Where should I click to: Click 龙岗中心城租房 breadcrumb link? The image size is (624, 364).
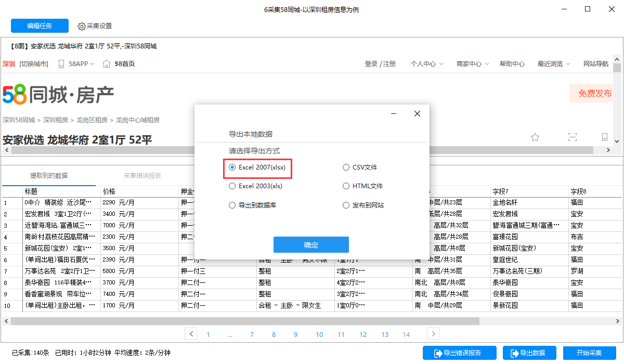tap(138, 120)
